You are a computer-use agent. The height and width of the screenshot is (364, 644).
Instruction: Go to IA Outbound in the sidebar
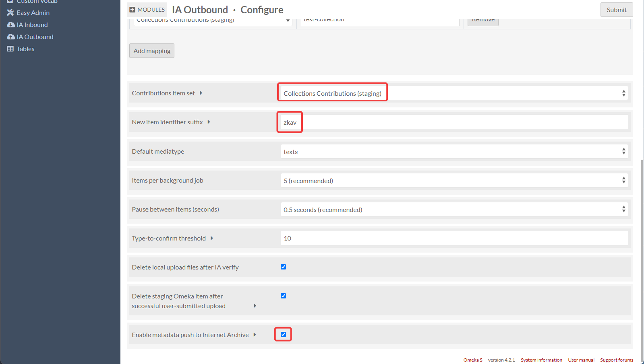point(35,37)
